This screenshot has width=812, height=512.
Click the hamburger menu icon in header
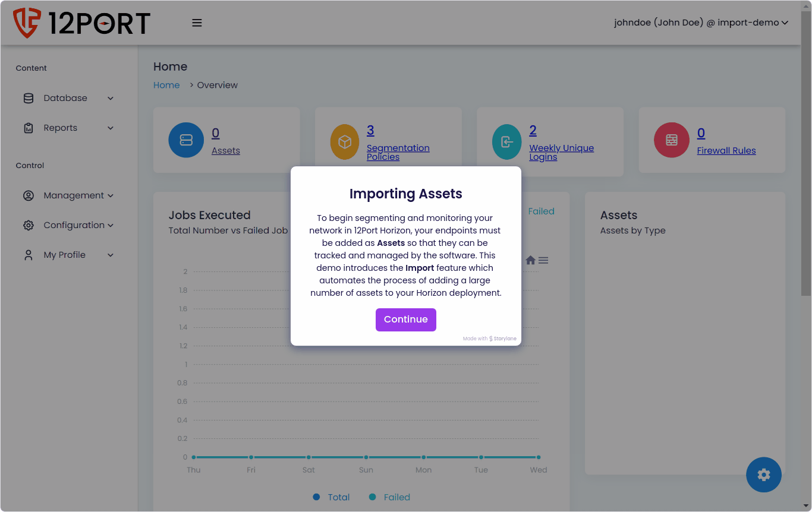(x=197, y=23)
